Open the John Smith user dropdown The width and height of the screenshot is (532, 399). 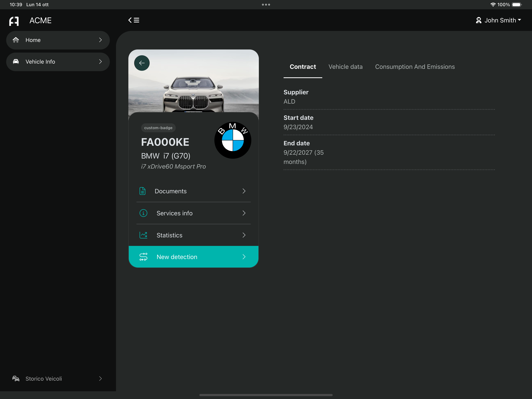click(x=498, y=20)
